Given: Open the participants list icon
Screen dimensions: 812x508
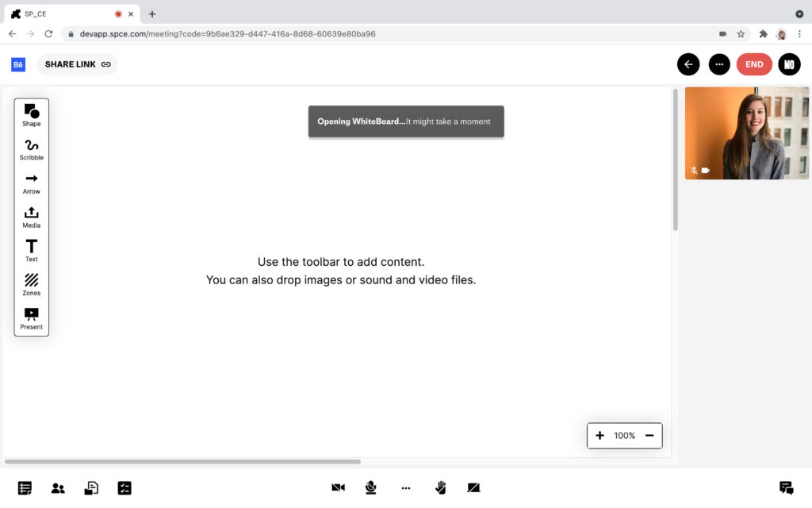Looking at the screenshot, I should [x=58, y=488].
